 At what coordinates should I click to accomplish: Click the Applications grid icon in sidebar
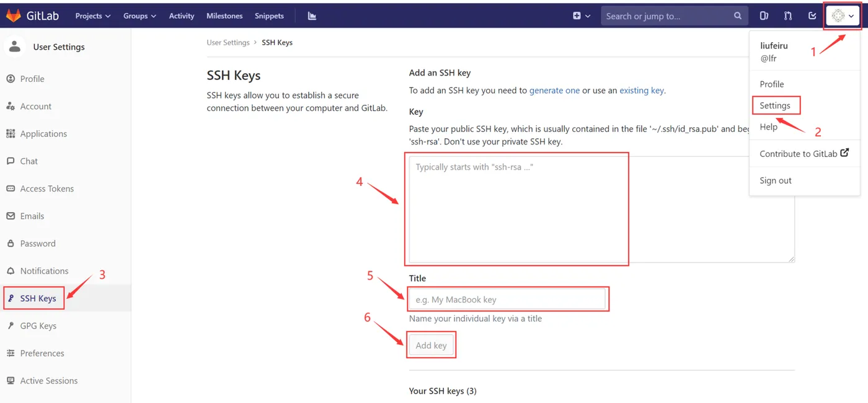pyautogui.click(x=11, y=133)
